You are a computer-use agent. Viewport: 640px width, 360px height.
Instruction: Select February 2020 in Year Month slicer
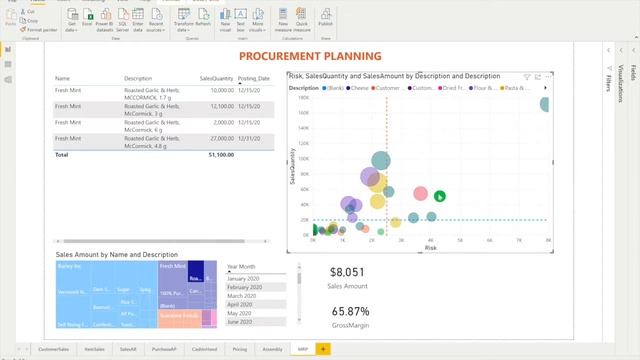(256, 287)
